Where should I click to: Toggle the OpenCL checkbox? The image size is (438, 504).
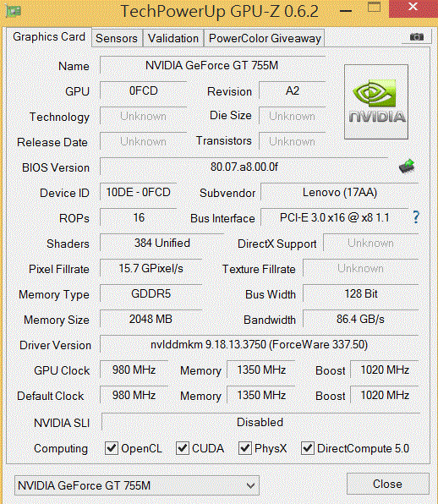point(112,447)
